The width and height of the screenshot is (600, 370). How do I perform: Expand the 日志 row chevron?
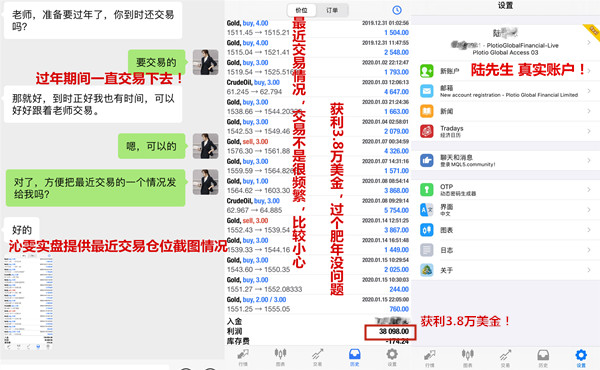click(589, 250)
